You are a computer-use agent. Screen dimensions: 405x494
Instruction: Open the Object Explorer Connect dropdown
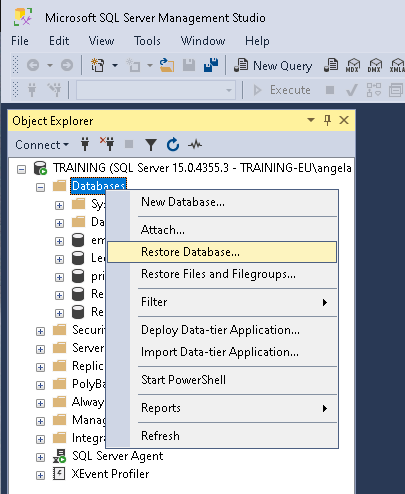coord(42,145)
